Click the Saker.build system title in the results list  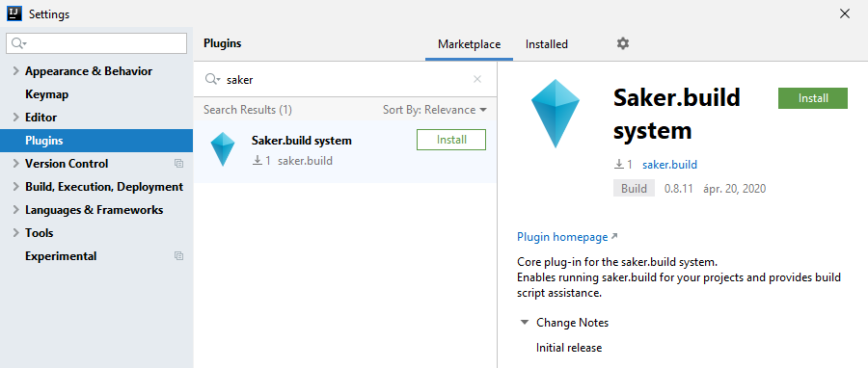tap(301, 141)
